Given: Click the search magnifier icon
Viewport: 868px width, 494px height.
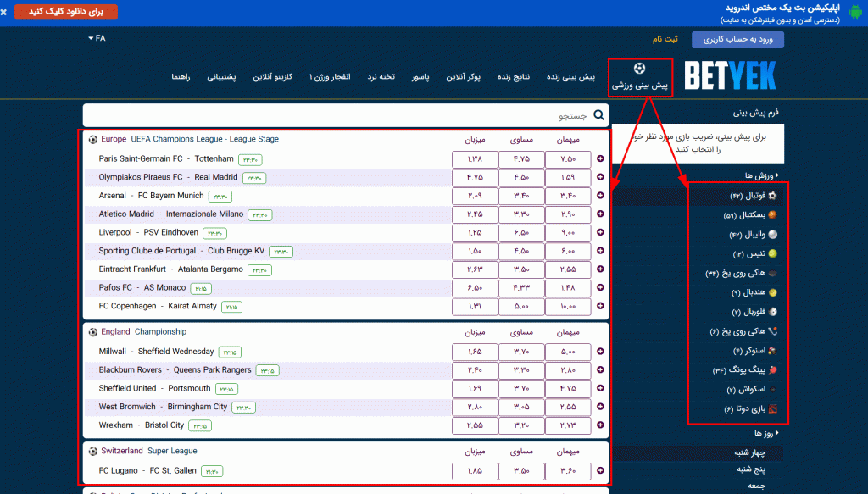Looking at the screenshot, I should click(599, 115).
